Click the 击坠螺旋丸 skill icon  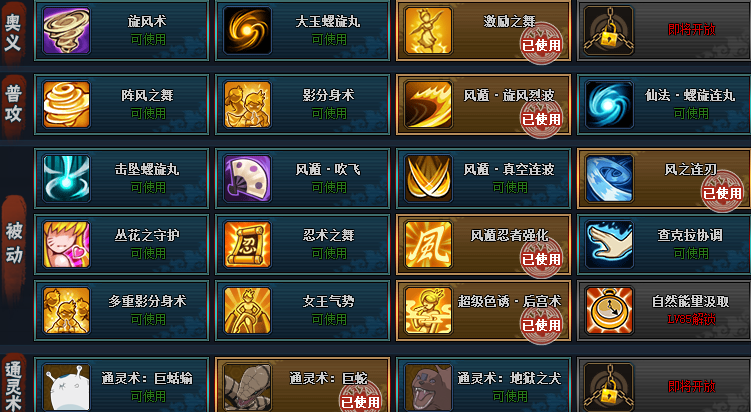pyautogui.click(x=66, y=178)
